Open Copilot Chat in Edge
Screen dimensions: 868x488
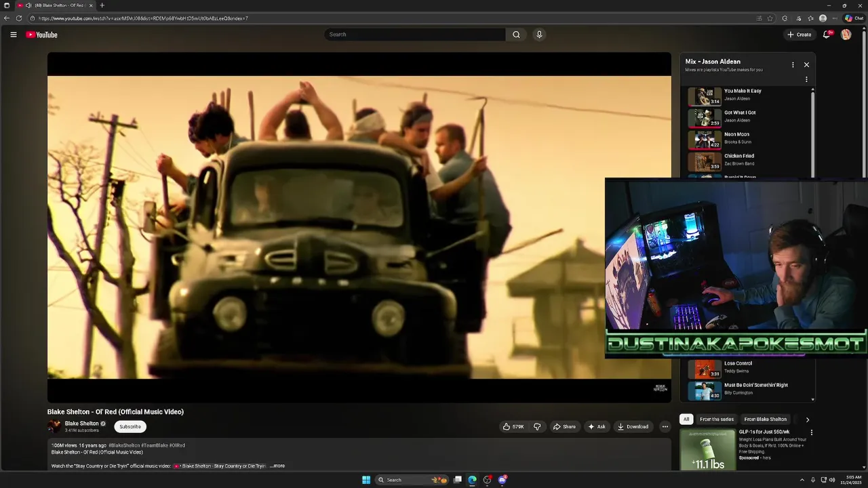point(853,18)
